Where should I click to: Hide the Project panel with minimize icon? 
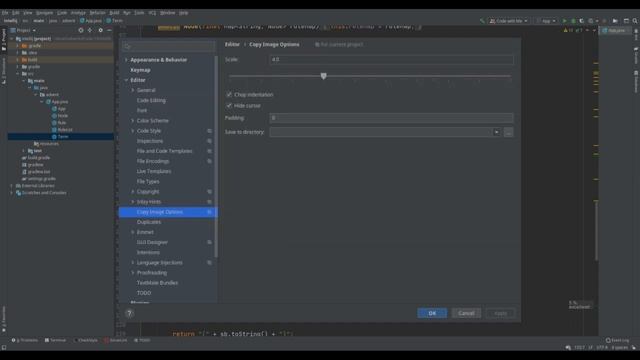pyautogui.click(x=109, y=30)
